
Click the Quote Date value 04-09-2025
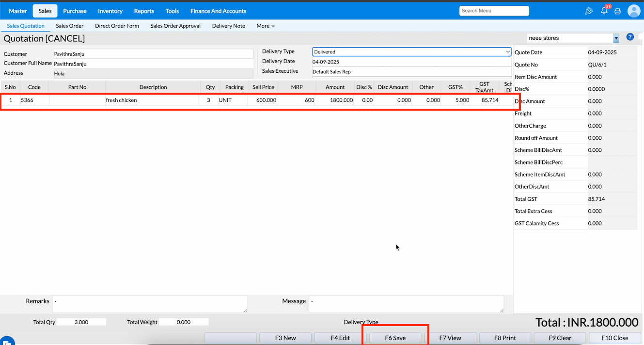point(602,52)
